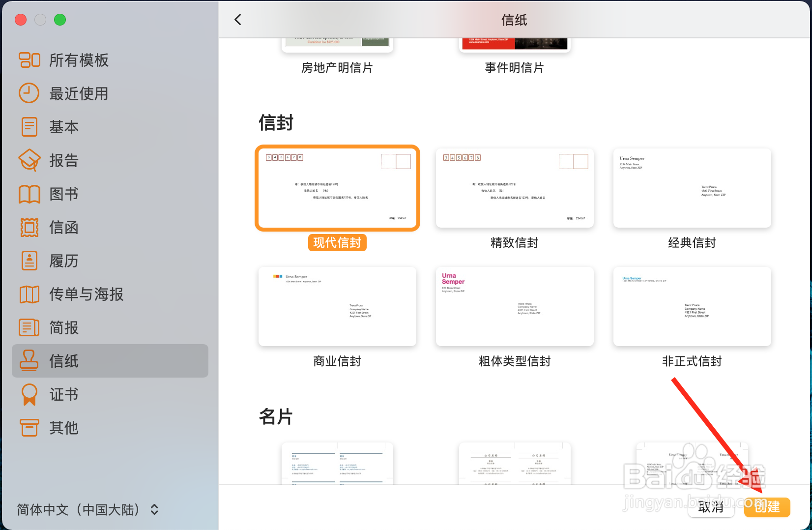Open the 图书 templates section
The height and width of the screenshot is (530, 812).
[x=63, y=194]
